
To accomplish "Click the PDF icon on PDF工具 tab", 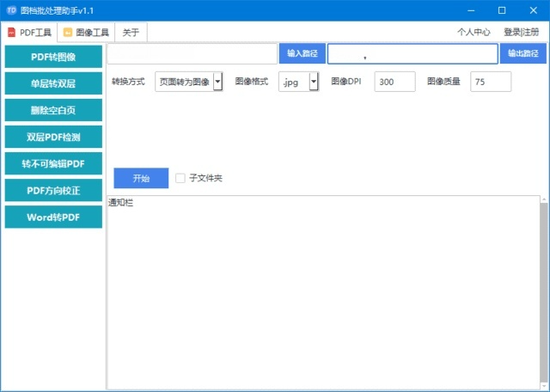I will click(12, 33).
